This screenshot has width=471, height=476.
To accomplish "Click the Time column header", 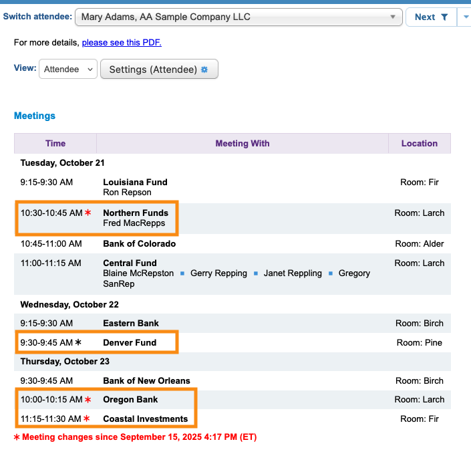I will point(55,143).
